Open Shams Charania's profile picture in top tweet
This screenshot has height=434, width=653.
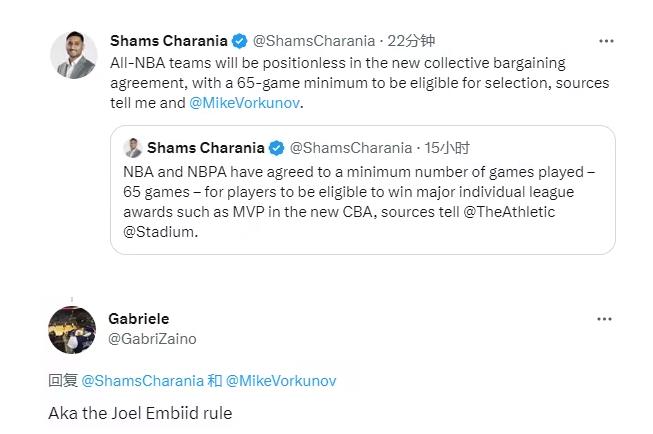[74, 55]
